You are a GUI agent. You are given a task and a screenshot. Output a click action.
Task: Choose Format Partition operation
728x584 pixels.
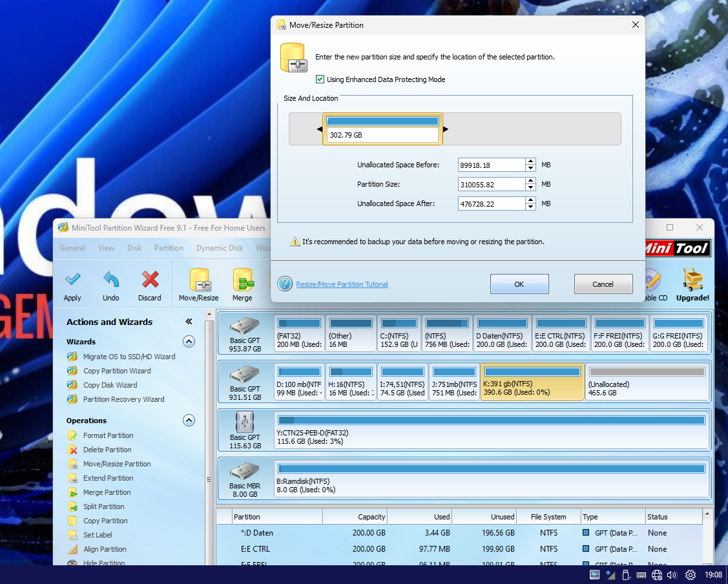tap(108, 435)
